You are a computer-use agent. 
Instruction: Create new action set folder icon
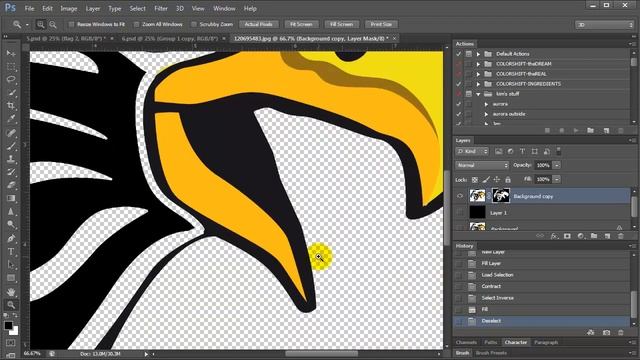click(x=590, y=131)
